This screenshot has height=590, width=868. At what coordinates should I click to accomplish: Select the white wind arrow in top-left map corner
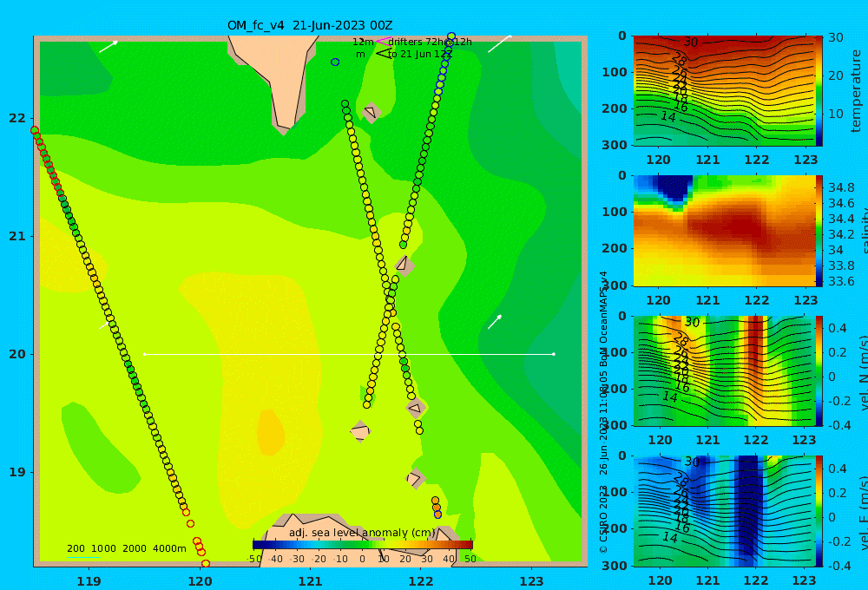click(108, 47)
